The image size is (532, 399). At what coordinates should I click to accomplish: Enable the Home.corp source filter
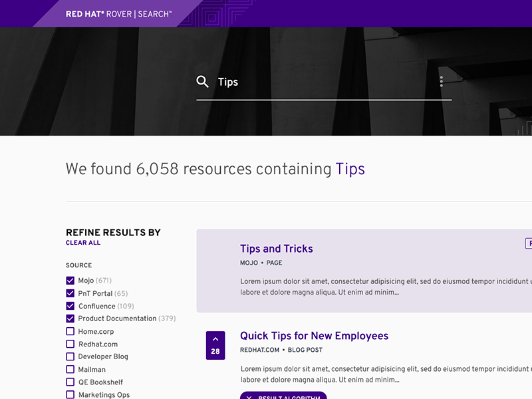[70, 331]
